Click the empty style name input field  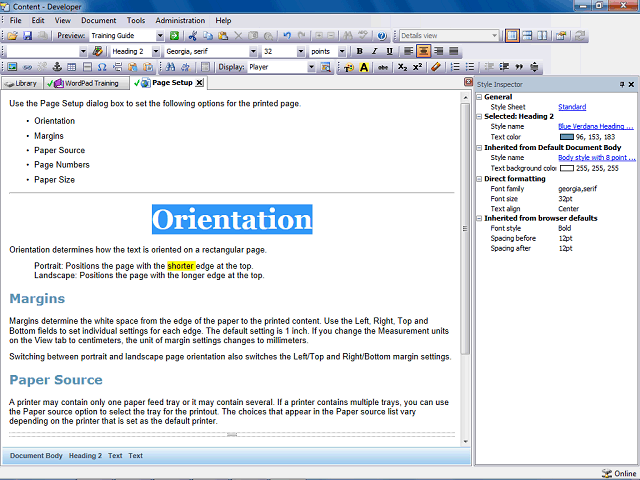43,51
